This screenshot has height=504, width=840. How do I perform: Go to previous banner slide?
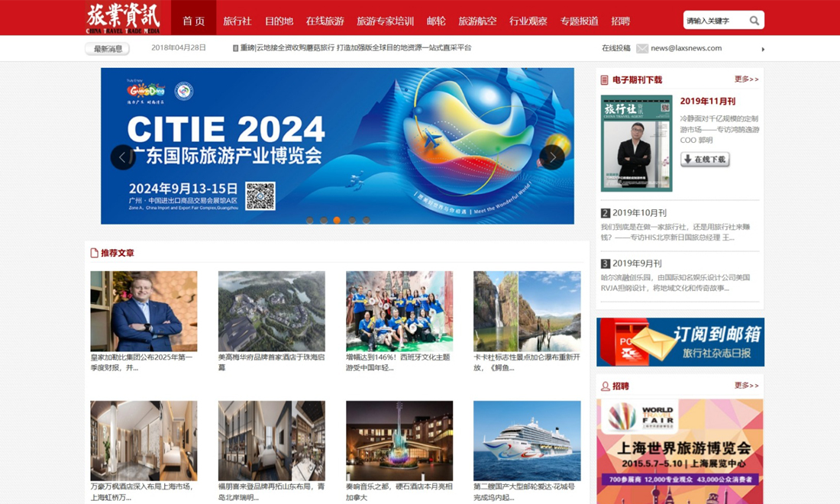tap(122, 157)
